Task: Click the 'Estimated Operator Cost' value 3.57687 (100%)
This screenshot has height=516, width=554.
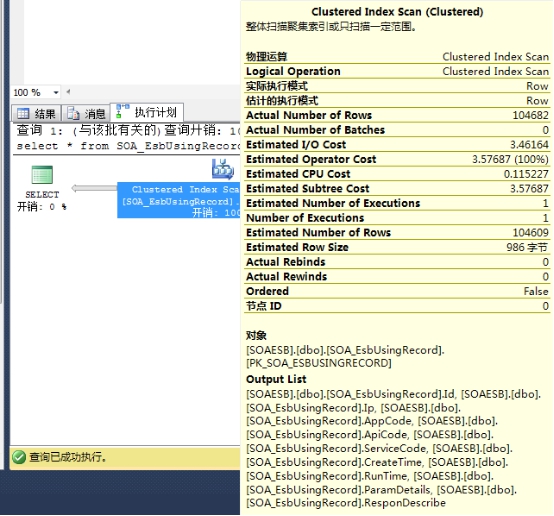Action: [x=510, y=159]
